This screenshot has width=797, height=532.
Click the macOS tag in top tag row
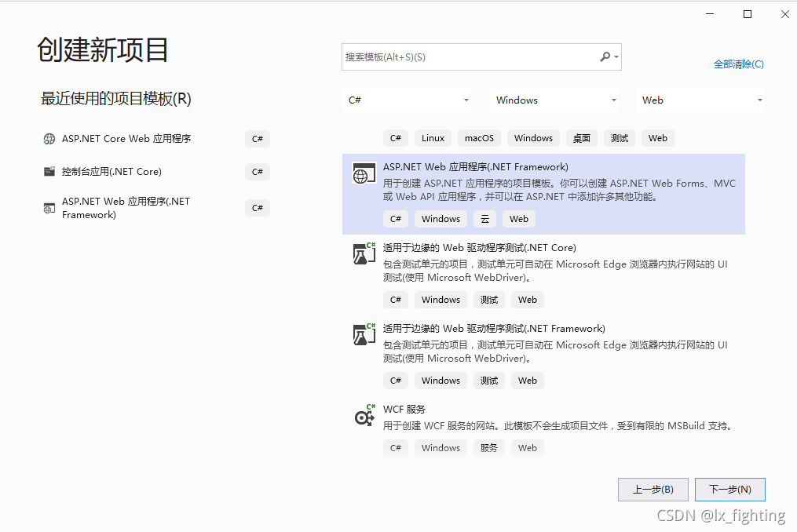coord(479,138)
